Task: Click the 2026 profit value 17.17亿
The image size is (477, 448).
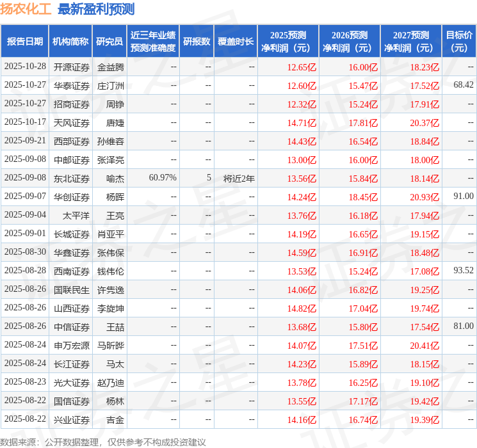Action: point(363,401)
